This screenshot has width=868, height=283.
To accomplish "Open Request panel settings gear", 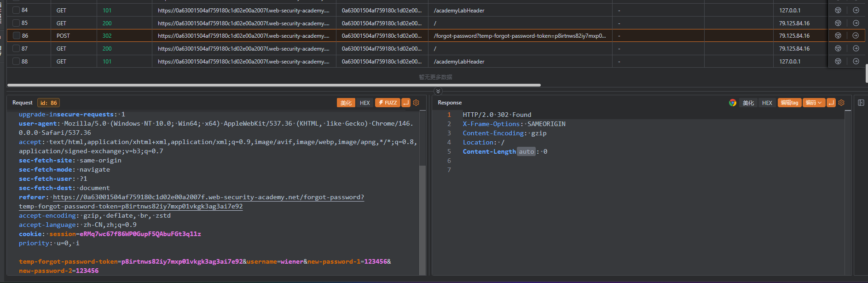I will tap(416, 103).
